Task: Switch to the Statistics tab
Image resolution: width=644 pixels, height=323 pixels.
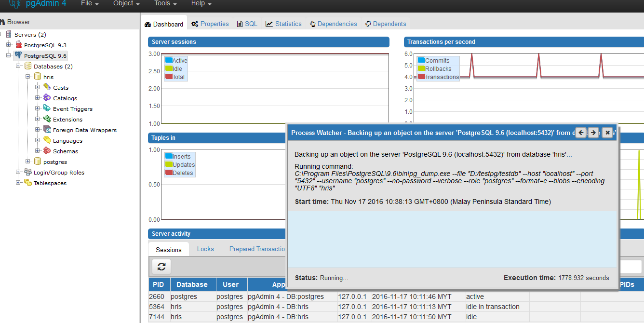Action: pos(283,24)
